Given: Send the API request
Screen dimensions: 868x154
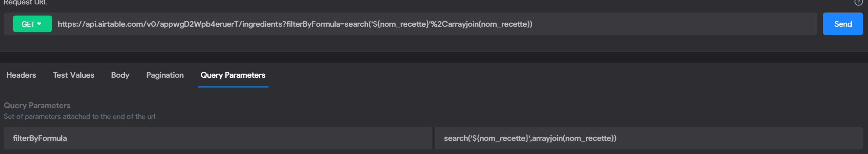Looking at the screenshot, I should click(843, 24).
